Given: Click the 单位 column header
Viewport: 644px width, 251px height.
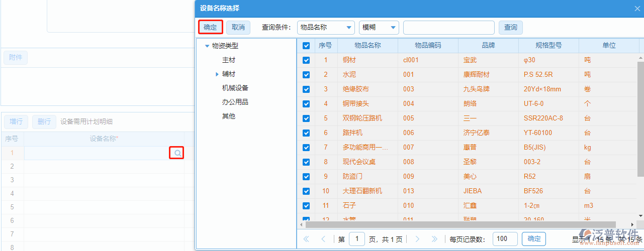Looking at the screenshot, I should click(609, 46).
